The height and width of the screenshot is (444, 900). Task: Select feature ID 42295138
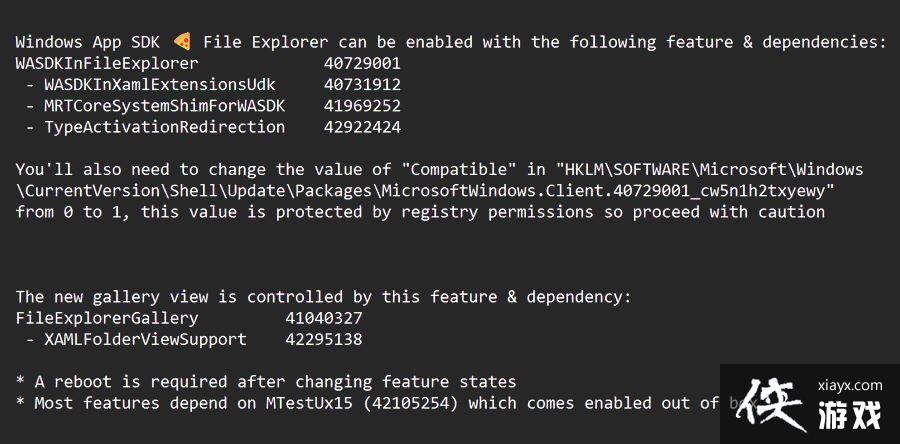click(324, 339)
